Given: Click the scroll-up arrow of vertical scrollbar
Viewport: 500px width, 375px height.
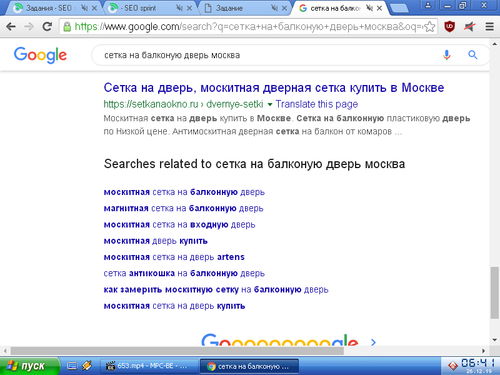Looking at the screenshot, I should click(495, 44).
